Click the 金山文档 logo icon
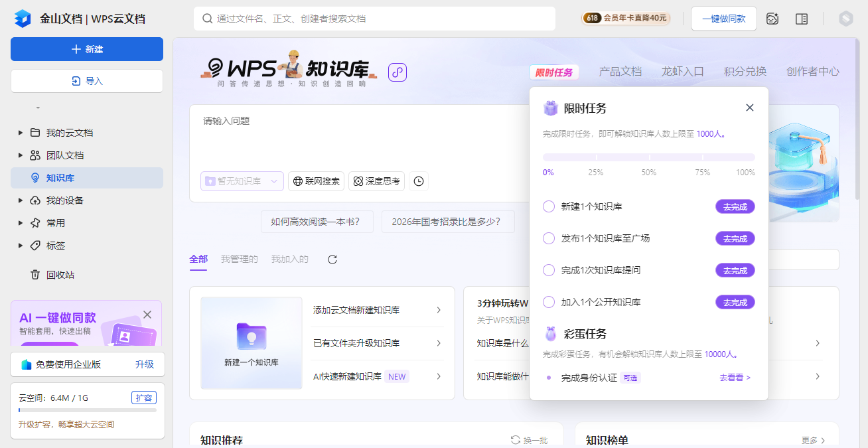The width and height of the screenshot is (868, 448). [x=23, y=19]
